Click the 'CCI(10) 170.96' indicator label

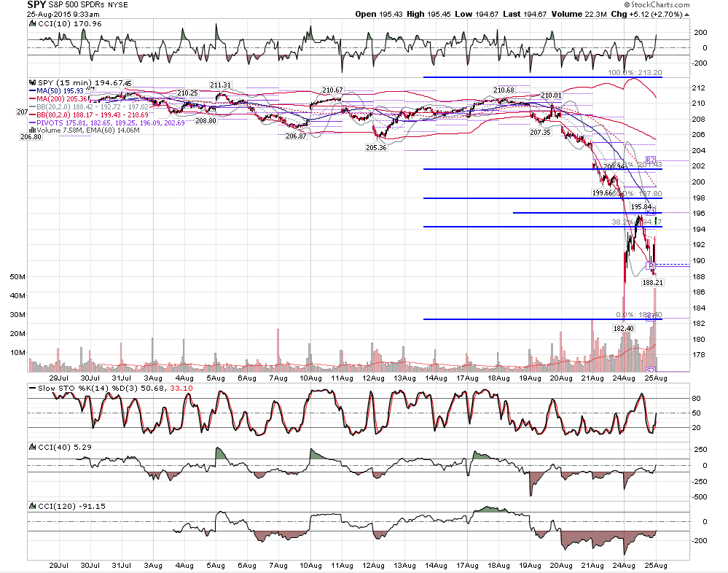pos(70,23)
